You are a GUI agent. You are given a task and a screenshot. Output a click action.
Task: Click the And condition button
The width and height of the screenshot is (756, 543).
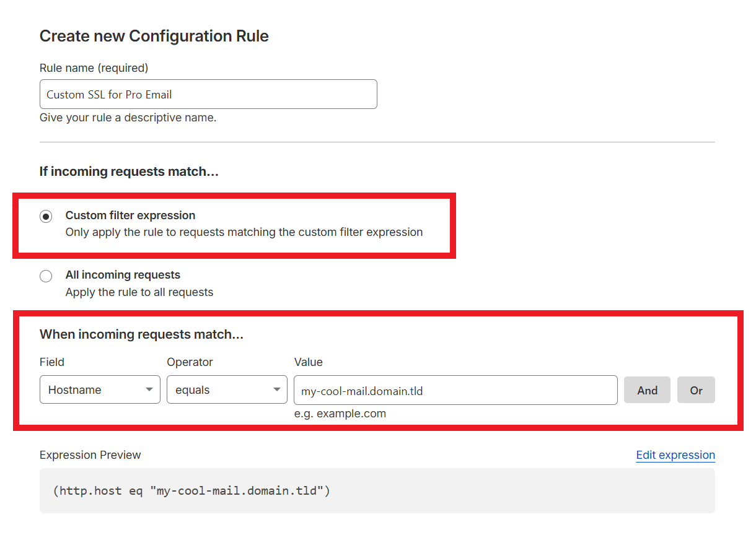pos(647,389)
